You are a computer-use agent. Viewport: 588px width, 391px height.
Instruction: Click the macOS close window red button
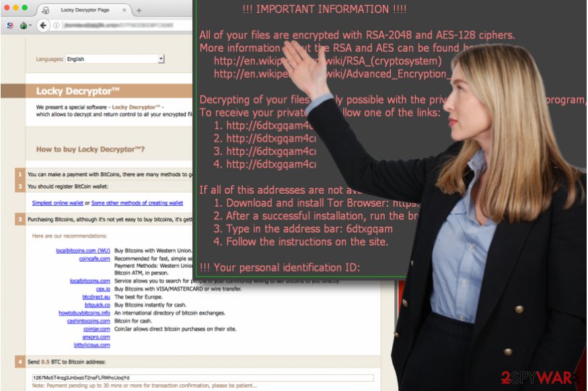coord(7,7)
